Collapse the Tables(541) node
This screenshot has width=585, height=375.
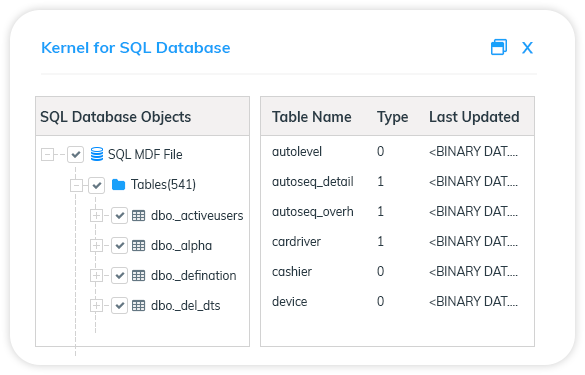click(x=76, y=185)
